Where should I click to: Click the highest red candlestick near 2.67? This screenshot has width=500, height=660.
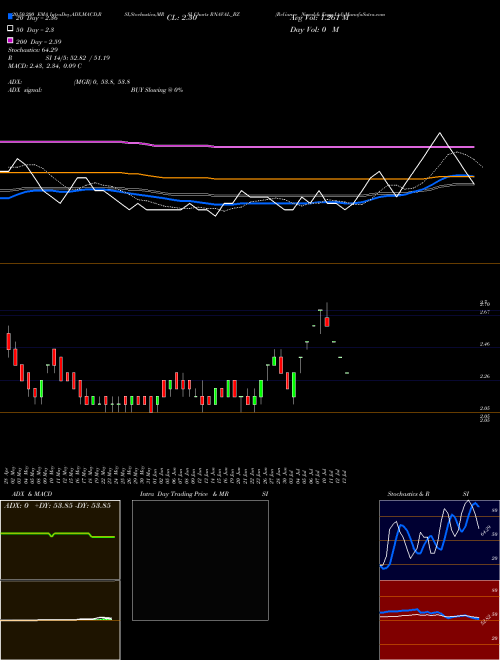pos(327,322)
